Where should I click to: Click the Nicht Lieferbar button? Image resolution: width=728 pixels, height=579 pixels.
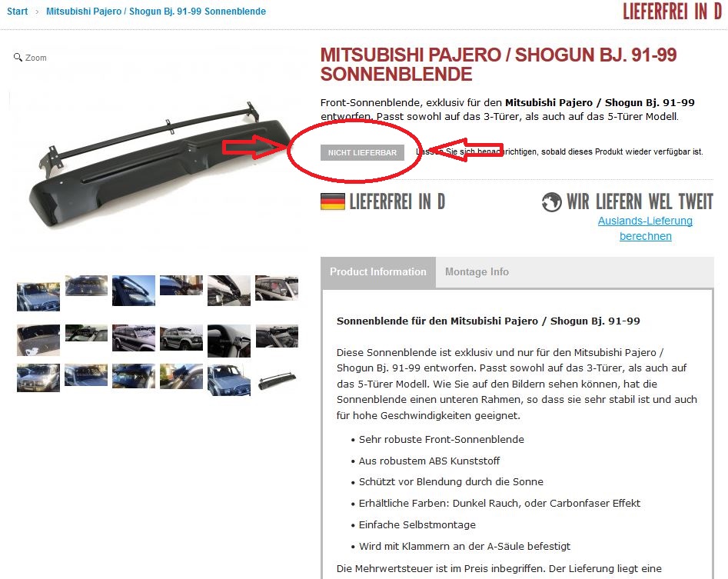point(362,152)
